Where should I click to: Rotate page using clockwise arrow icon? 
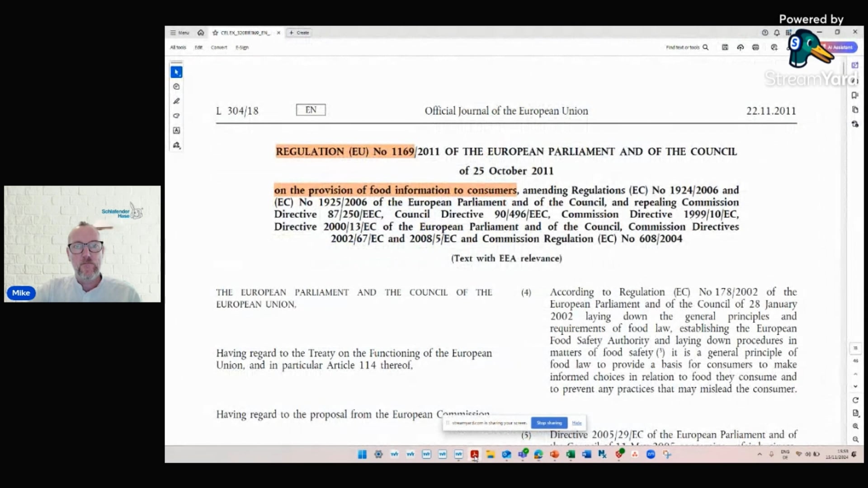855,400
